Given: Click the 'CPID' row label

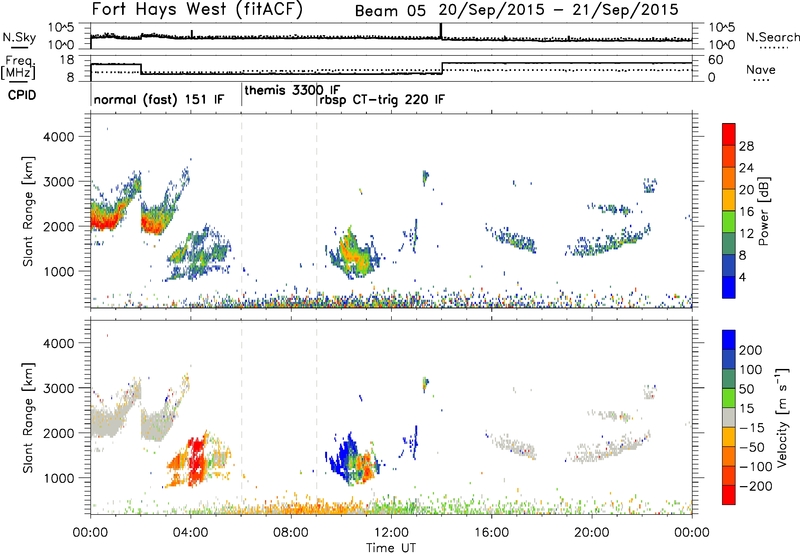Looking at the screenshot, I should pos(22,95).
